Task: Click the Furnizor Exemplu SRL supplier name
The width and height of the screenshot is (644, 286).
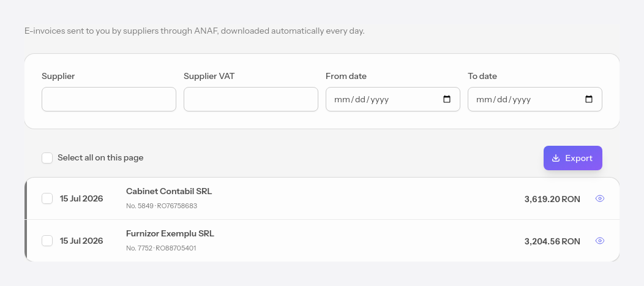Action: (170, 233)
